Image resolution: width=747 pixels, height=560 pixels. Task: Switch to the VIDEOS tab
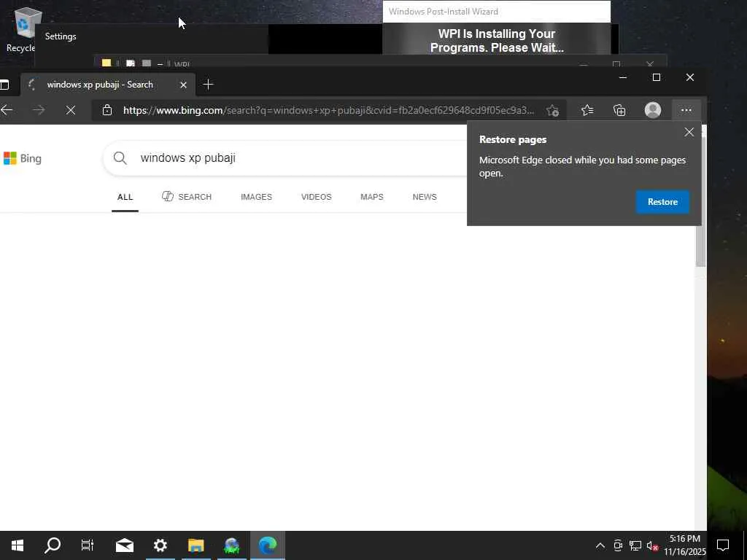pos(317,197)
